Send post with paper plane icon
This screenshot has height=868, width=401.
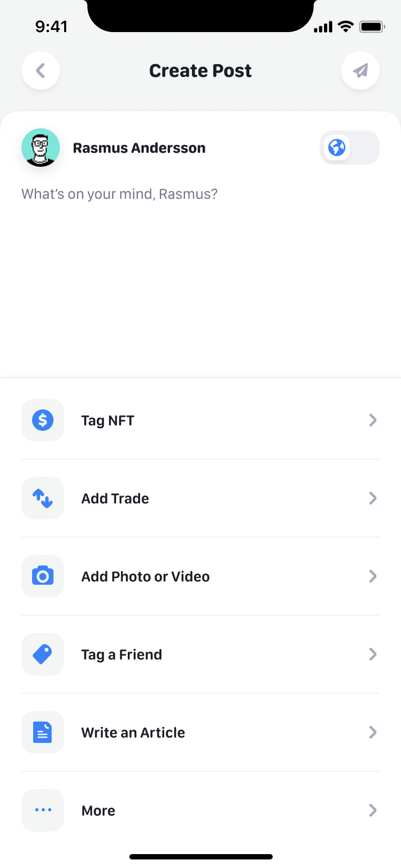pos(360,71)
